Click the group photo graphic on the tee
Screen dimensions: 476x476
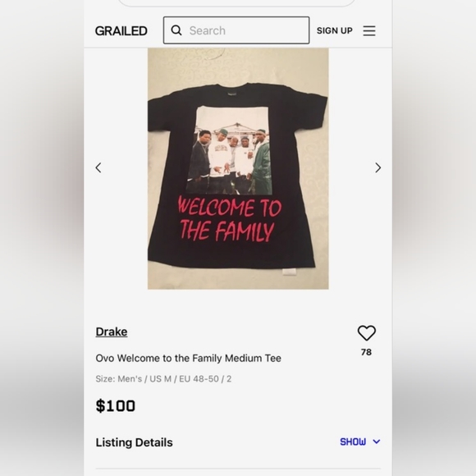pos(229,150)
